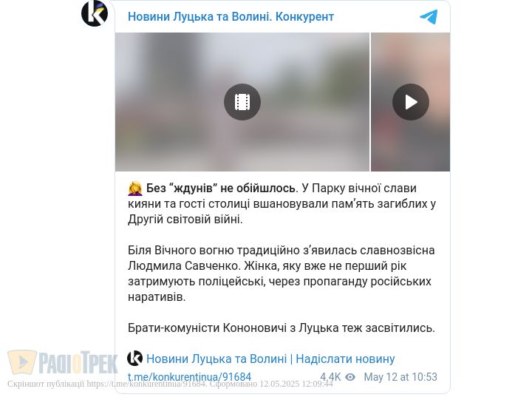The height and width of the screenshot is (397, 532).
Task: Play the narrow video on the right
Action: [x=411, y=102]
